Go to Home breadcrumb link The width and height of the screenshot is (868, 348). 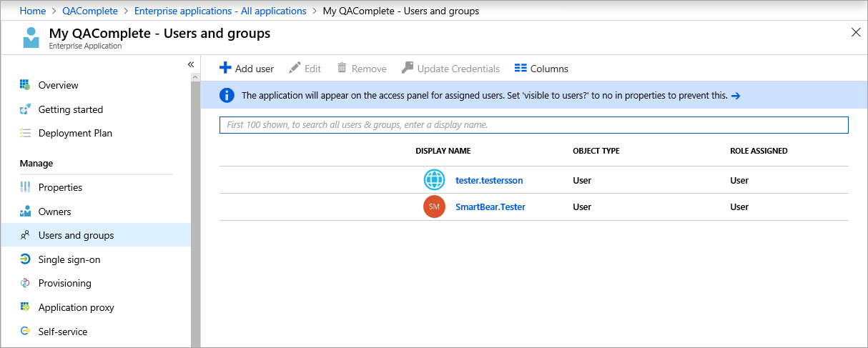point(33,11)
